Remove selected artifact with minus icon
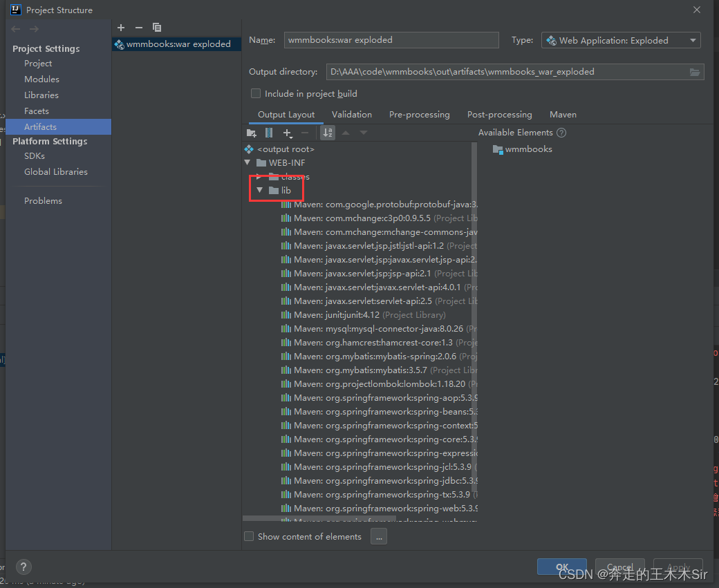Viewport: 719px width, 588px height. tap(138, 28)
